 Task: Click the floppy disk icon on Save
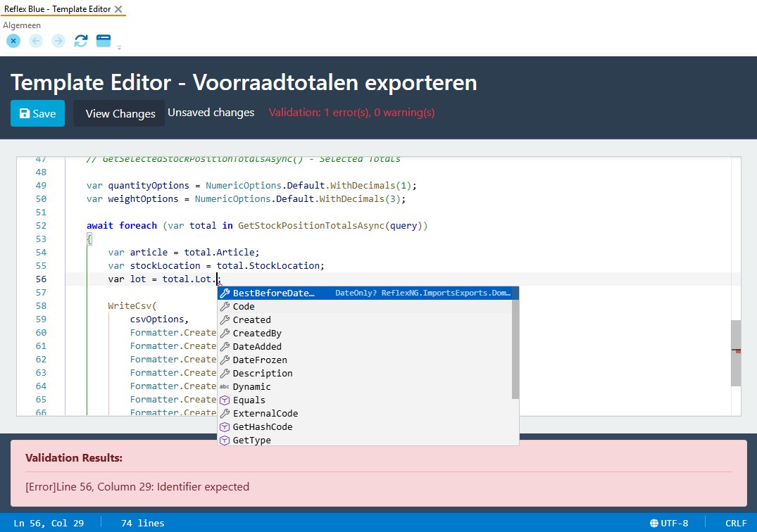tap(24, 113)
